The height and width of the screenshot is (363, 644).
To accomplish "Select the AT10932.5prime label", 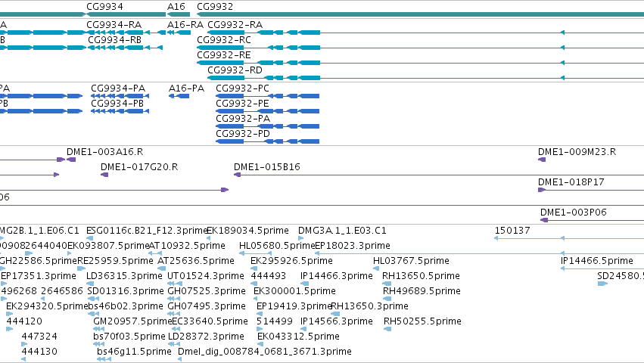I will point(187,246).
